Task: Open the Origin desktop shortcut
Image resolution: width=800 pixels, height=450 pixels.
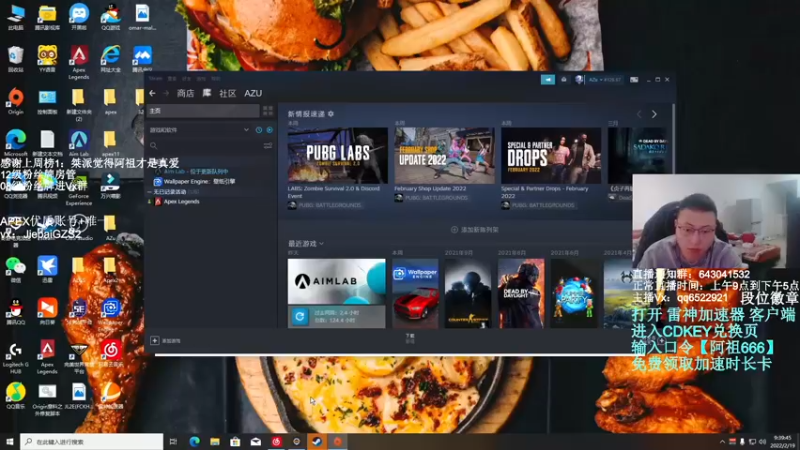Action: tap(16, 101)
